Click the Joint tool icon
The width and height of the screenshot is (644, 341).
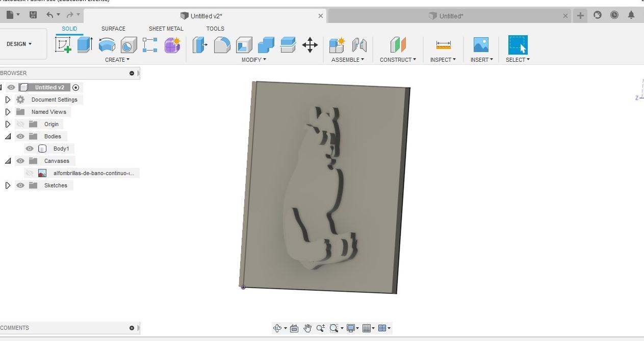359,45
